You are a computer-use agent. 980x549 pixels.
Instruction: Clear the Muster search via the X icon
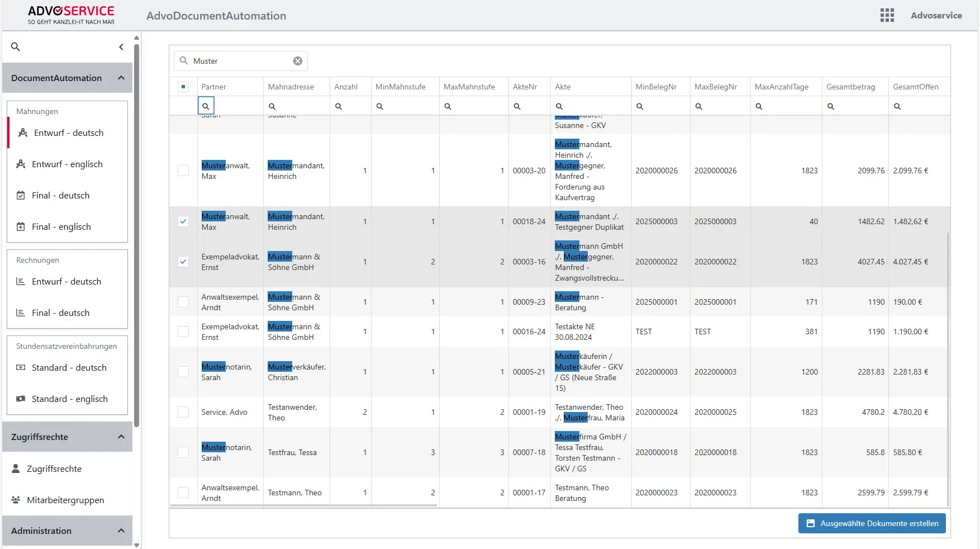pyautogui.click(x=298, y=61)
